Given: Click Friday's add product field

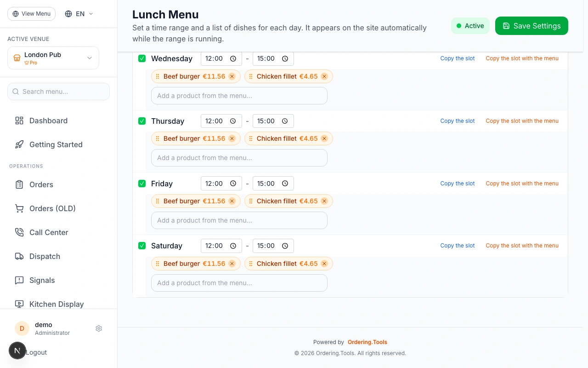Looking at the screenshot, I should 239,220.
